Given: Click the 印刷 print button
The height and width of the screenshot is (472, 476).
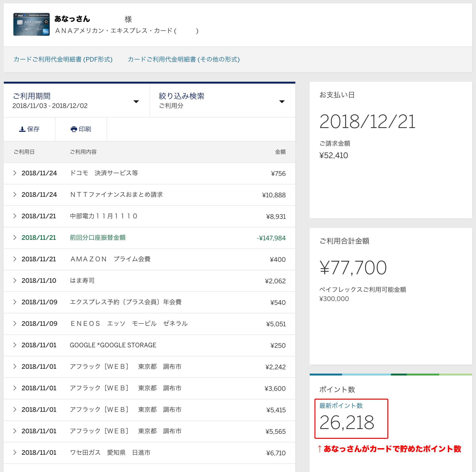Looking at the screenshot, I should tap(81, 129).
